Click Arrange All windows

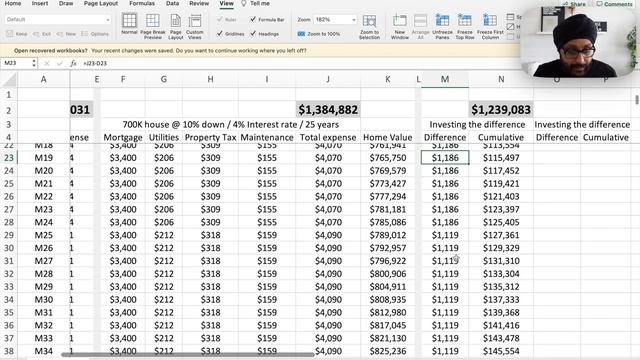[420, 26]
